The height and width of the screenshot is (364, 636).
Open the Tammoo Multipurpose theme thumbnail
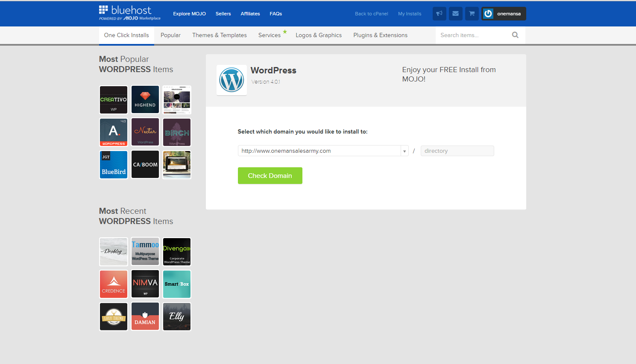145,252
